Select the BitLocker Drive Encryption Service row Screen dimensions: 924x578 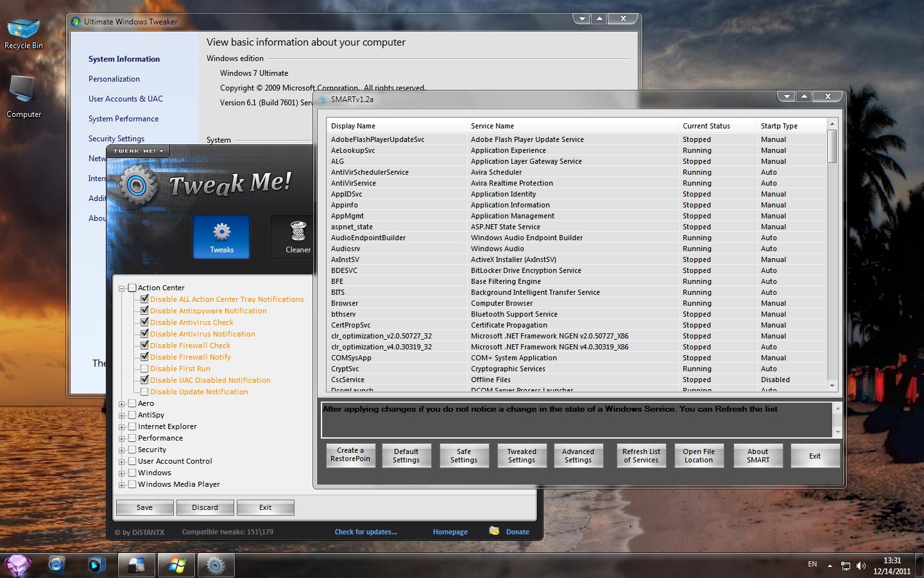[x=577, y=270]
